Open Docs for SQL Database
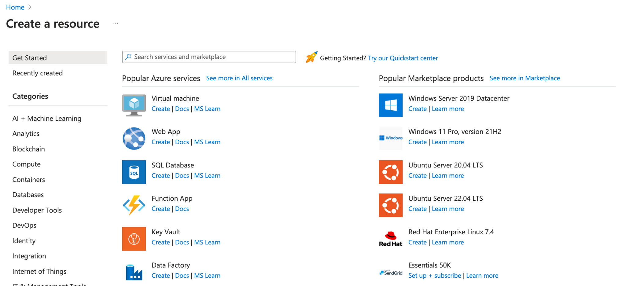Viewport: 644px width, 300px height. click(182, 176)
